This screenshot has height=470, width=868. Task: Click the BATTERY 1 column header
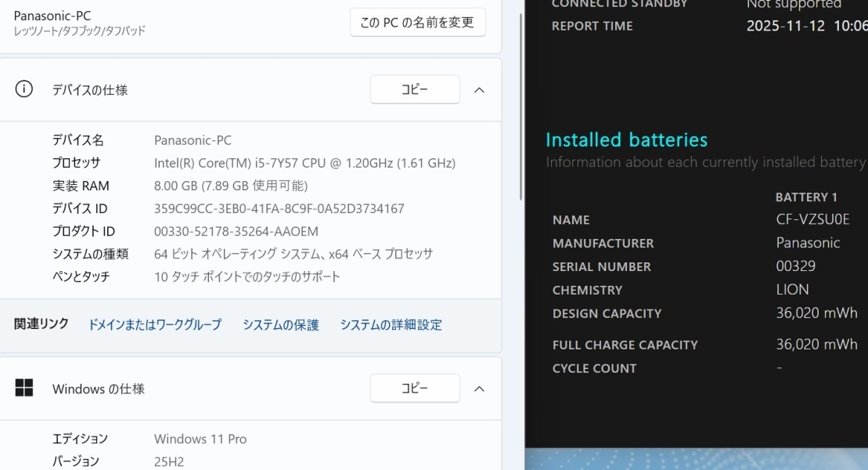pos(806,197)
